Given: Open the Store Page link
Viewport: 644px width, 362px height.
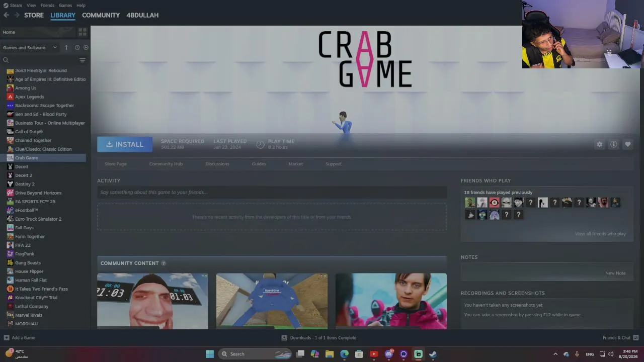Looking at the screenshot, I should click(x=116, y=164).
